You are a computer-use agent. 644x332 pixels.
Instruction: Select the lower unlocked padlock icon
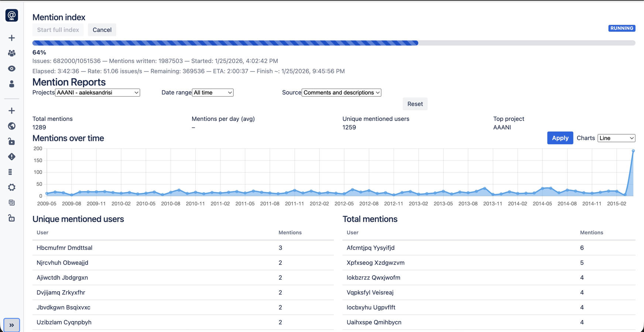[x=11, y=218]
